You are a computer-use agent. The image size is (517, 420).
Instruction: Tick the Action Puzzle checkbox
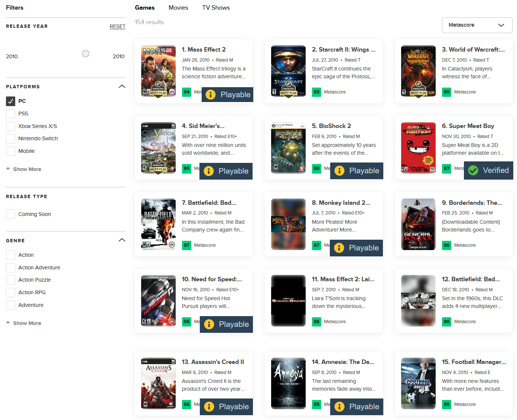[x=11, y=280]
